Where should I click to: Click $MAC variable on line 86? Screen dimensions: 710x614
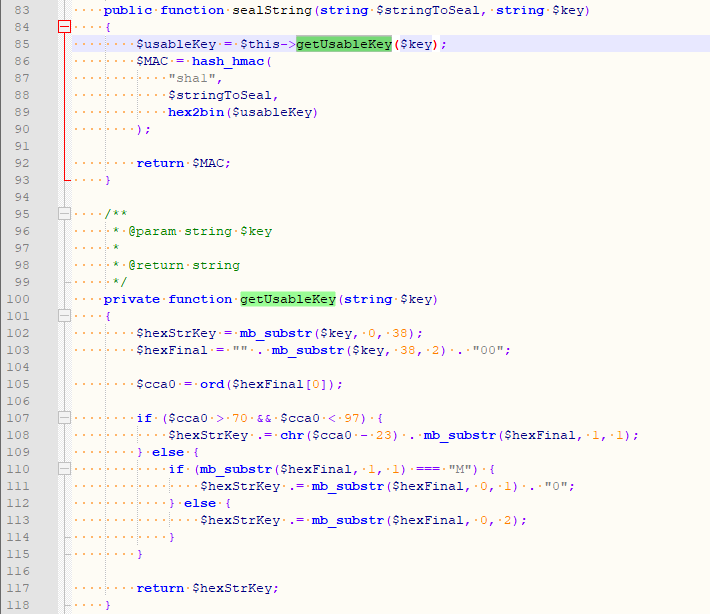[152, 61]
